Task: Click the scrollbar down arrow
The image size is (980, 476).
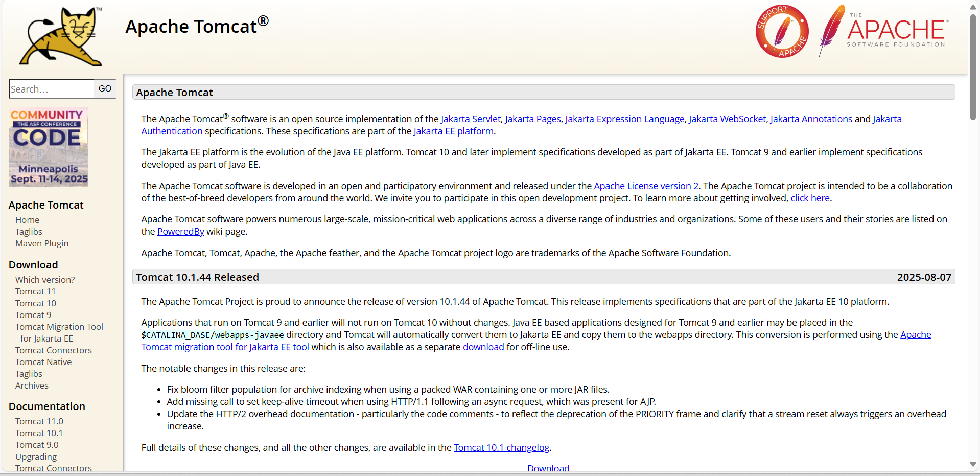Action: click(x=973, y=464)
